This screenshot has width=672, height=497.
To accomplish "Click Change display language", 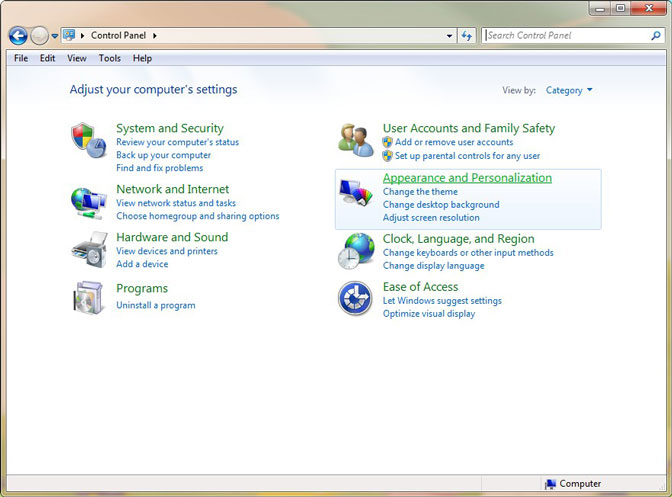I will pyautogui.click(x=433, y=266).
